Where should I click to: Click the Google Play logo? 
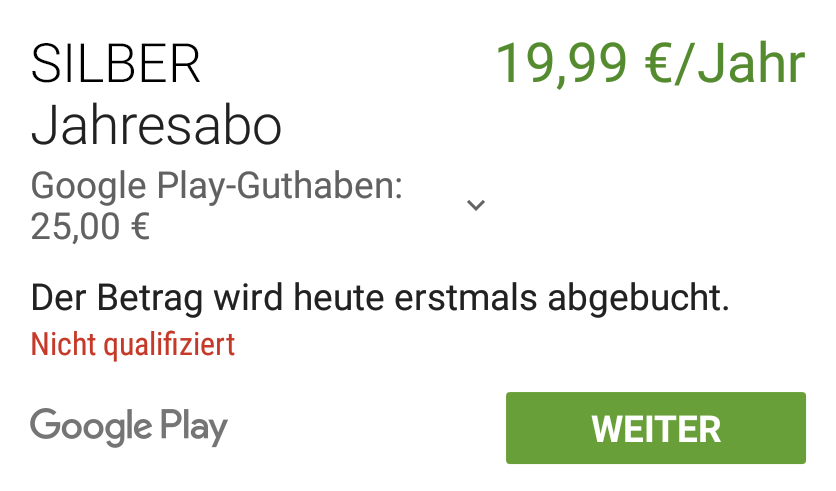[129, 427]
